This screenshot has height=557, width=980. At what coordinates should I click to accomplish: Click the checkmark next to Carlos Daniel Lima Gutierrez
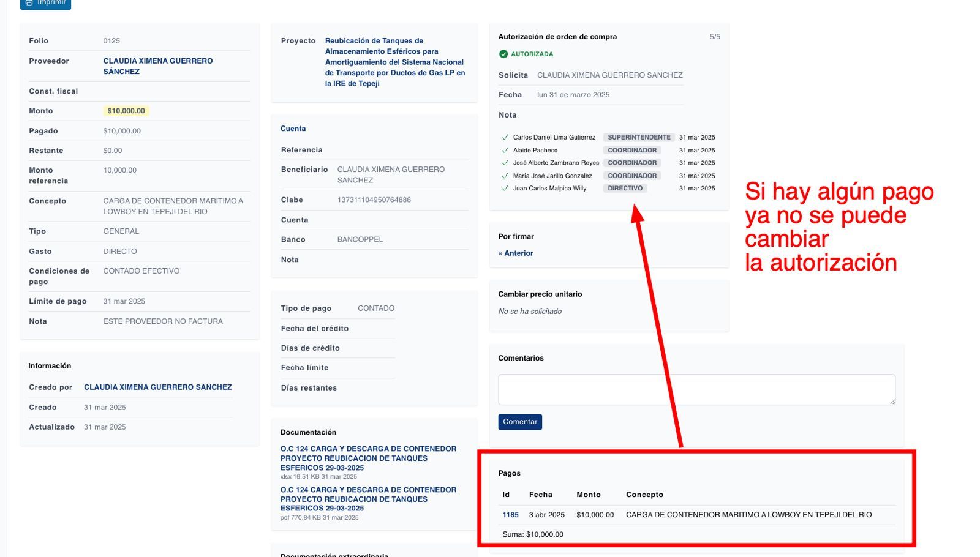pyautogui.click(x=505, y=137)
